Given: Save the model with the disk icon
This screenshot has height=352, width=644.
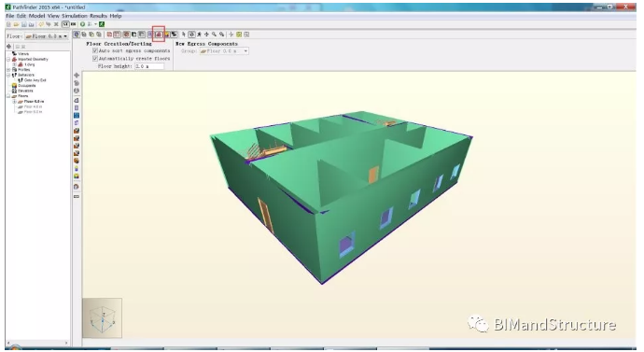Looking at the screenshot, I should 23,24.
